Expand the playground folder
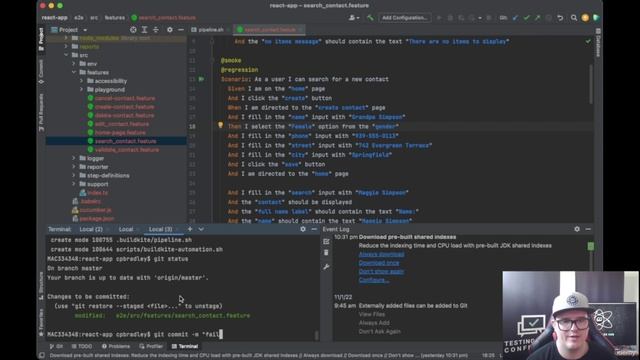This screenshot has height=360, width=640. click(x=82, y=89)
